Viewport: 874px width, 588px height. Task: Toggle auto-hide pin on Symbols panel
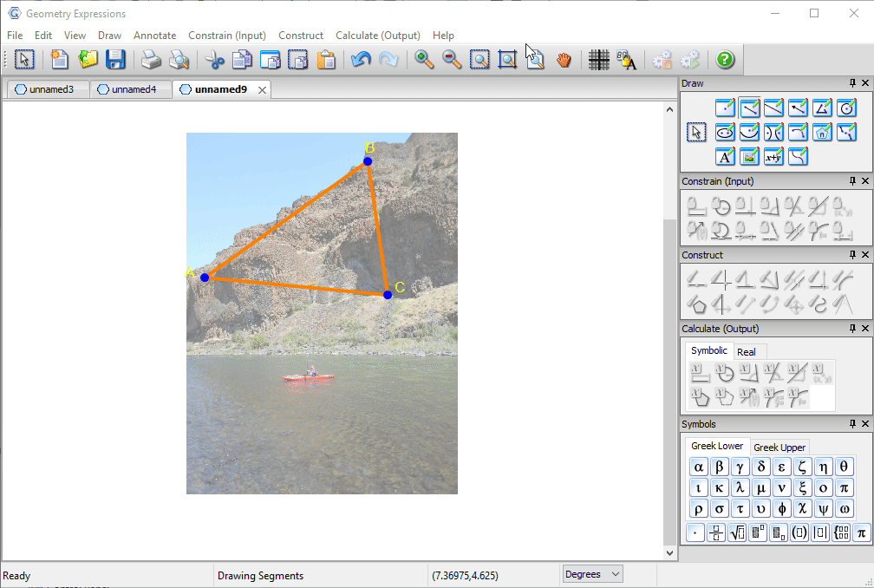click(x=852, y=424)
